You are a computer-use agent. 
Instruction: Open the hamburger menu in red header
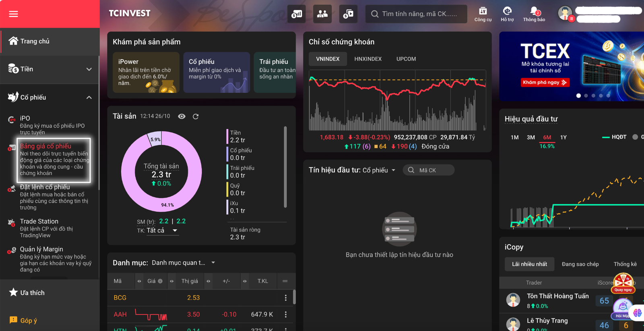click(13, 14)
